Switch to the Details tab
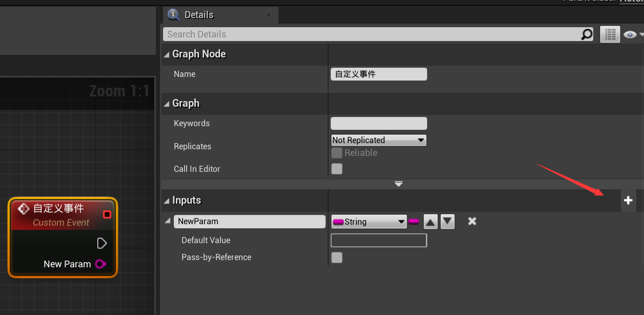The width and height of the screenshot is (644, 315). (x=199, y=15)
